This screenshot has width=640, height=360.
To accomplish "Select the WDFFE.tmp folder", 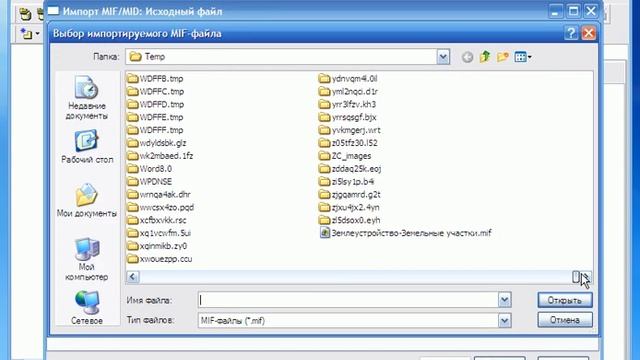I will [156, 117].
